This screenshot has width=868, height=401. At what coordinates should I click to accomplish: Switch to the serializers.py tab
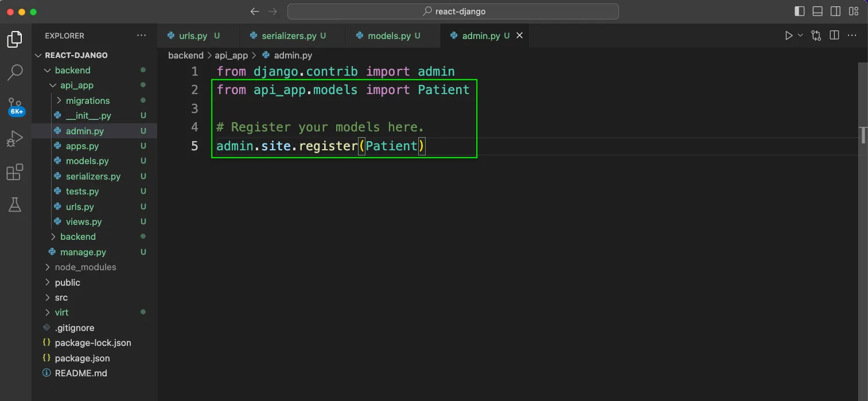click(293, 36)
